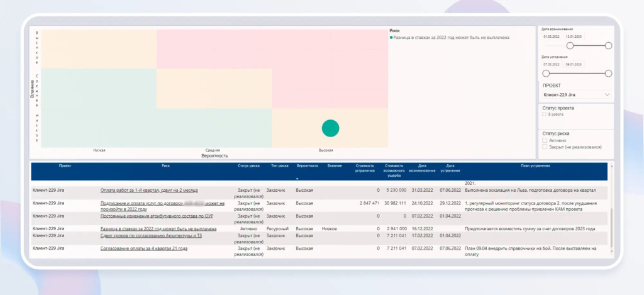The height and width of the screenshot is (295, 644).
Task: Click the Влияние column header
Action: point(335,165)
